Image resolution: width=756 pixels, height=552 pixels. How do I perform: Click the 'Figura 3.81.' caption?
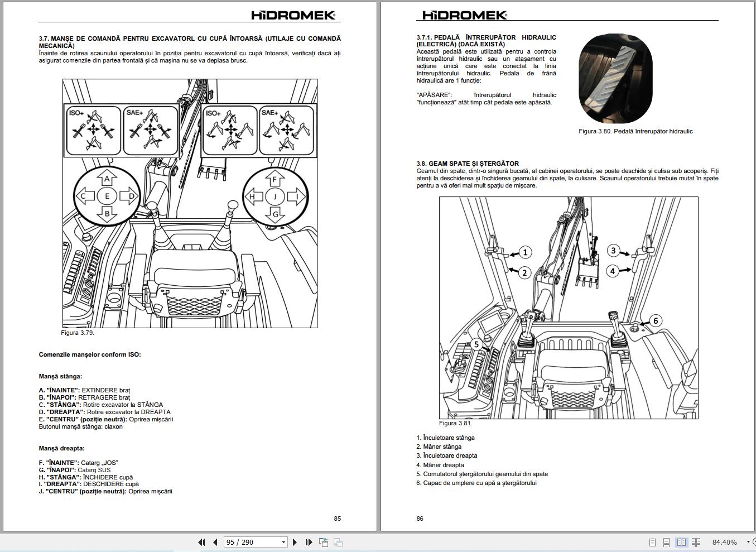(455, 423)
